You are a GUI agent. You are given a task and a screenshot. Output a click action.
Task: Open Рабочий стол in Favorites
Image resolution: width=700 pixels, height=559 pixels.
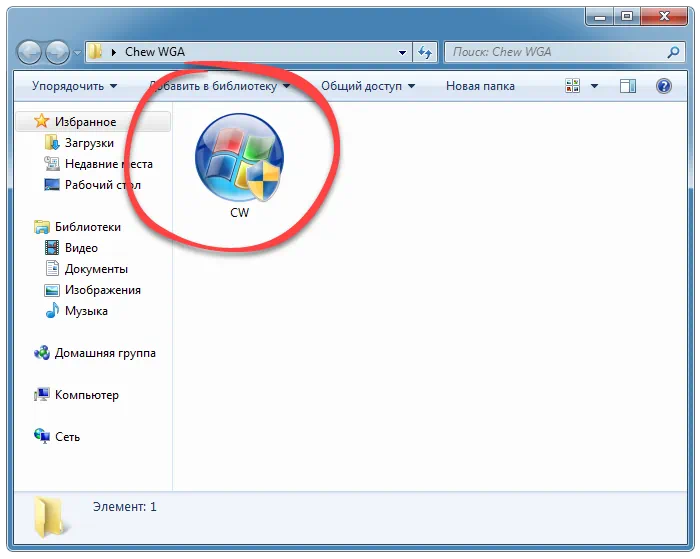pyautogui.click(x=103, y=185)
